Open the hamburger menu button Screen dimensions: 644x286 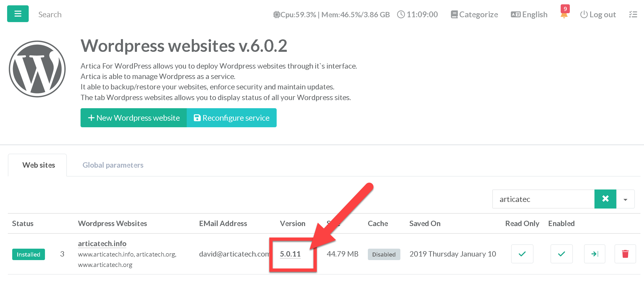pos(18,14)
